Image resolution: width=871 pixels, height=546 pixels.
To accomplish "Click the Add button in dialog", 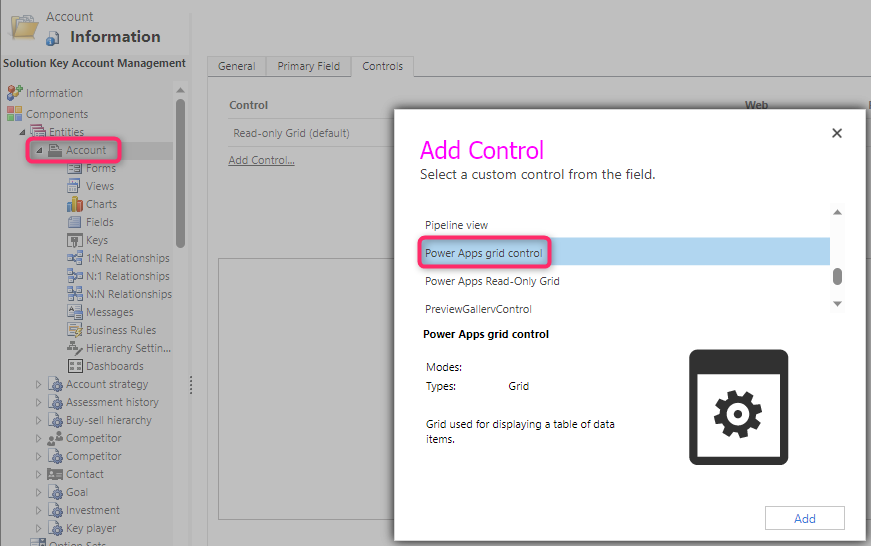I will pyautogui.click(x=804, y=518).
